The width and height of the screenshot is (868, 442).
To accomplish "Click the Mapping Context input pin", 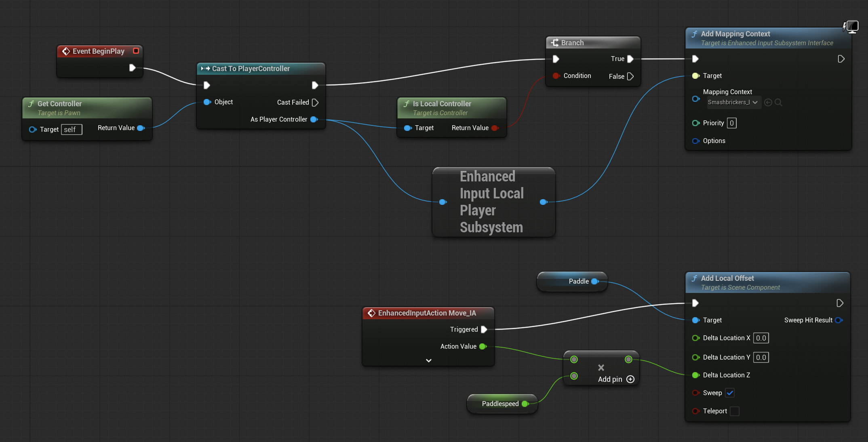I will 696,99.
